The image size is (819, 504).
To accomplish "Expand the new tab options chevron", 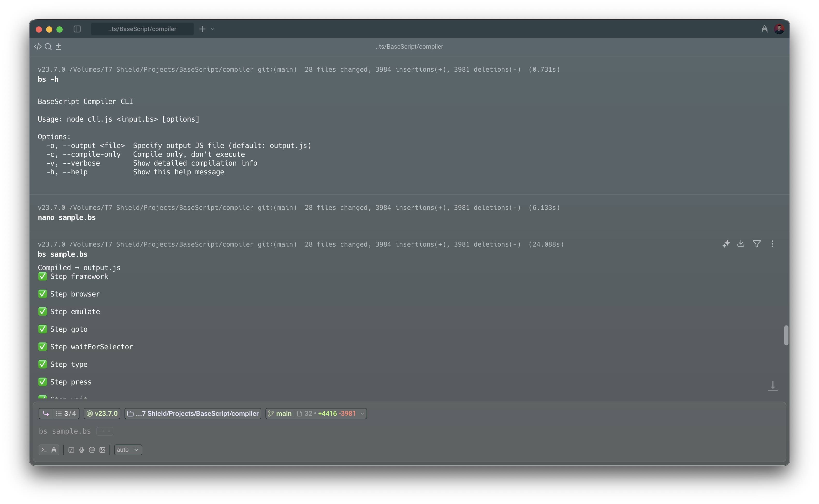I will 213,29.
